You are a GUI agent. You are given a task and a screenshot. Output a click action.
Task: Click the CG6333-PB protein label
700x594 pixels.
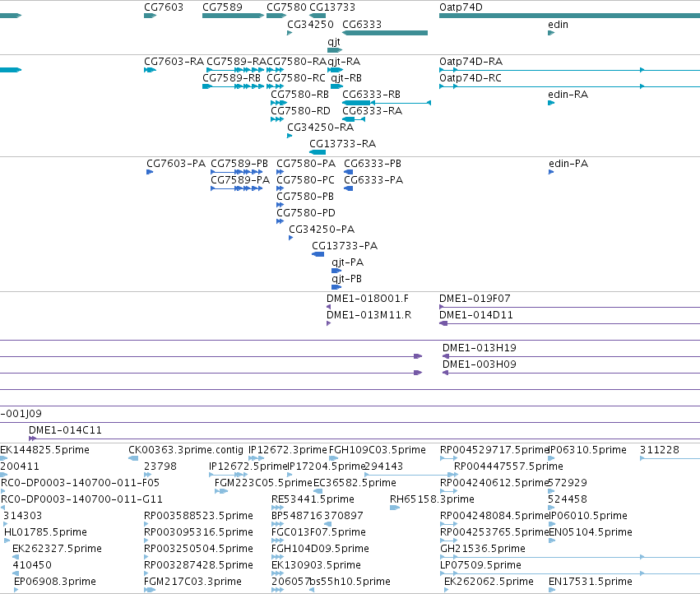point(373,164)
